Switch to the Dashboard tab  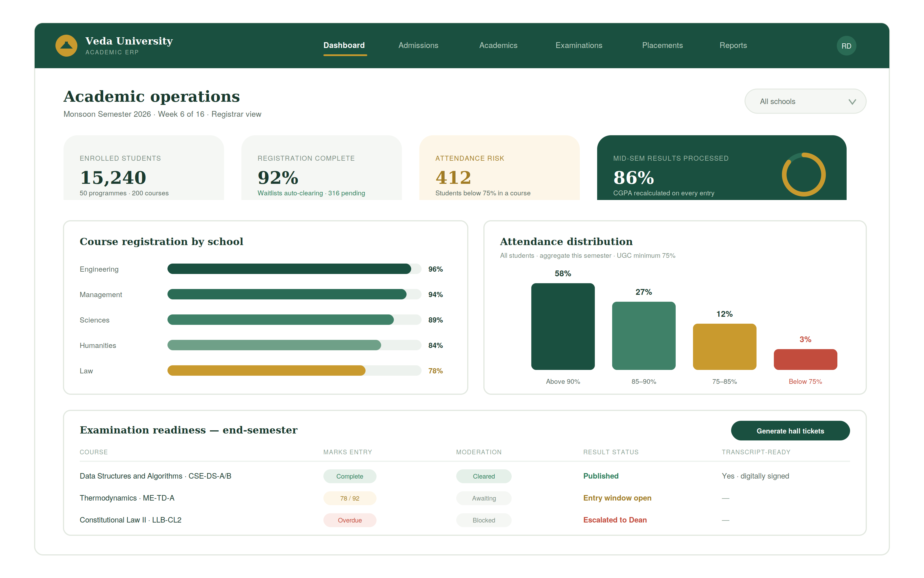(344, 45)
